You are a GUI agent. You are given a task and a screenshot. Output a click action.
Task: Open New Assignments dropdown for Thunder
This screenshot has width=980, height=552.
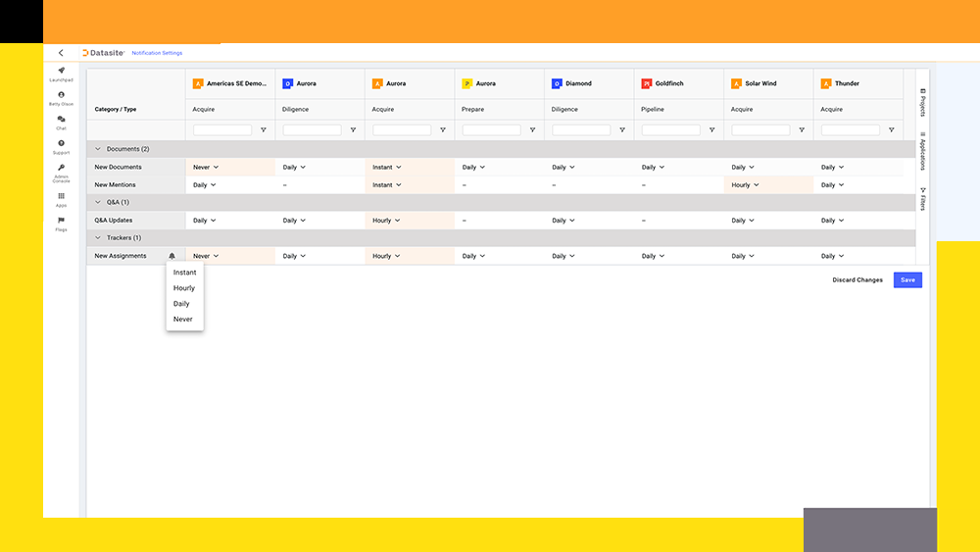(832, 256)
